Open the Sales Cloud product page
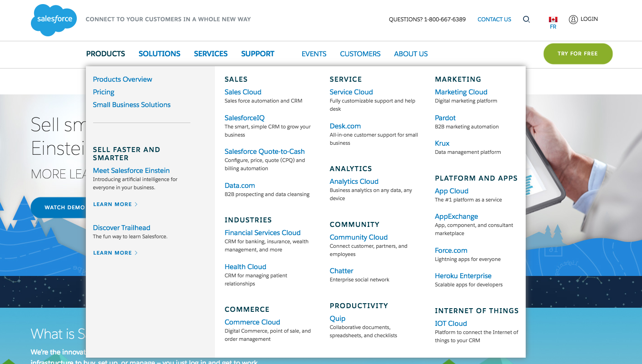Viewport: 642px width, 364px height. pos(243,92)
